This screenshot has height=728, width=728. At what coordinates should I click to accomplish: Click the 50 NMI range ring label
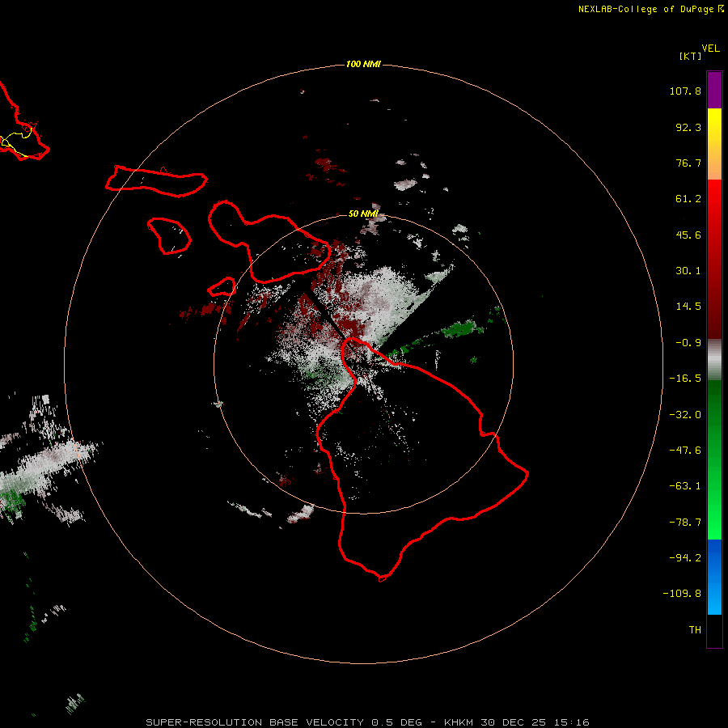click(363, 214)
